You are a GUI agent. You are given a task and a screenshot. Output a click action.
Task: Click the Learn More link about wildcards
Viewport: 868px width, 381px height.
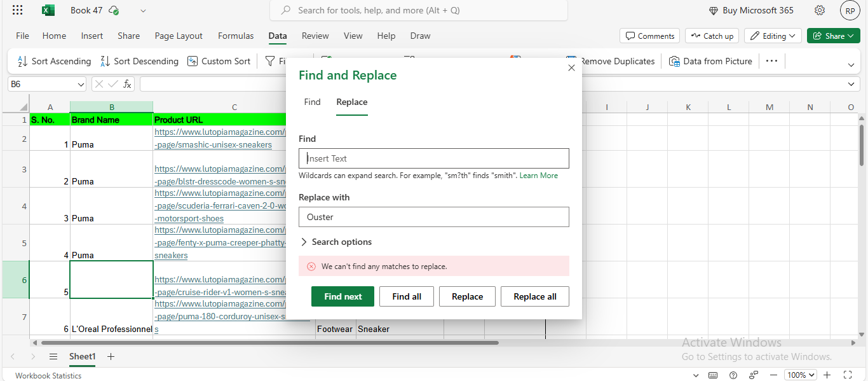(x=538, y=176)
